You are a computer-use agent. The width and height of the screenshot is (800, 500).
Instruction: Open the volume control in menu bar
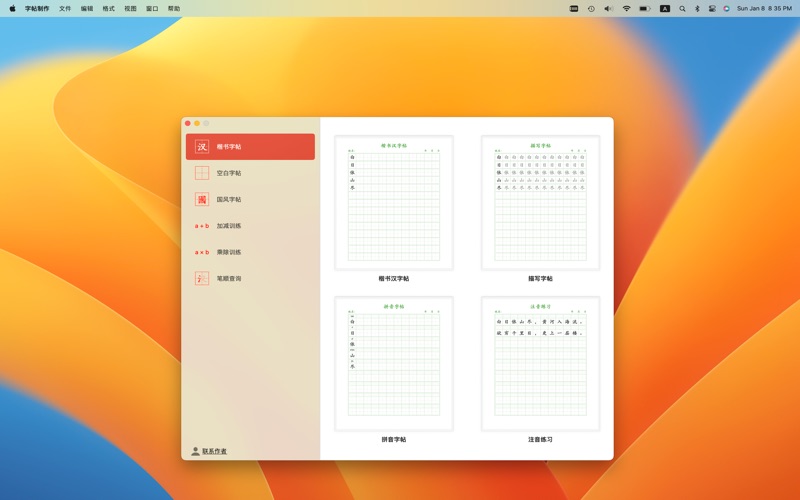pyautogui.click(x=608, y=8)
